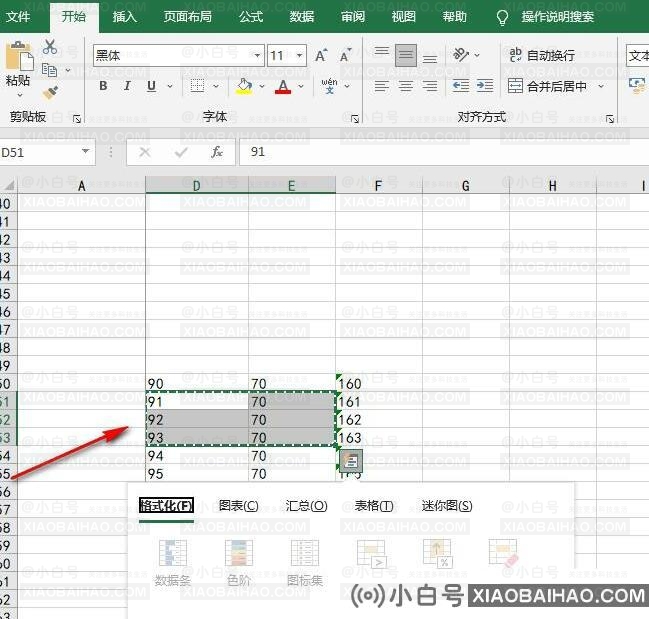Viewport: 649px width, 619px height.
Task: Toggle Italic formatting
Action: pyautogui.click(x=127, y=86)
